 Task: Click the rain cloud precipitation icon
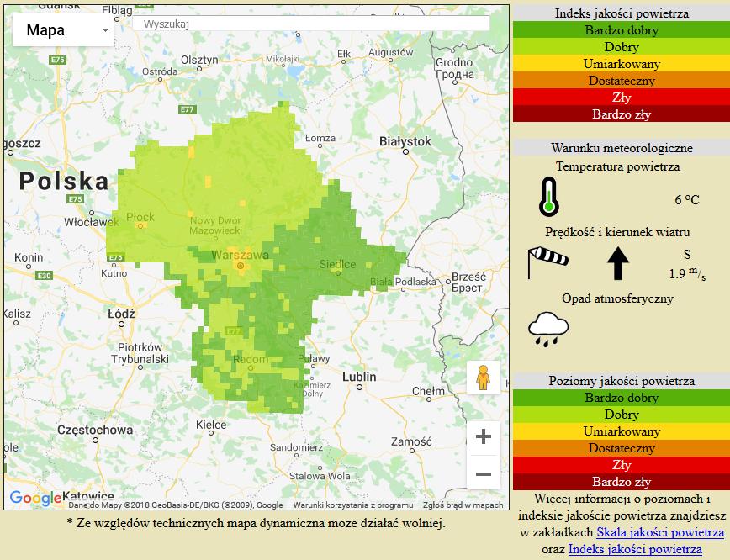548,330
